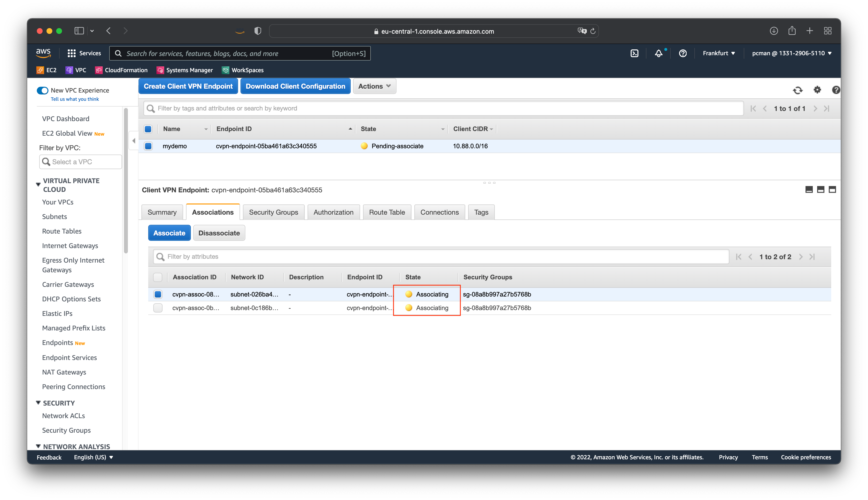Go back in Safari history
The height and width of the screenshot is (500, 868).
click(108, 31)
